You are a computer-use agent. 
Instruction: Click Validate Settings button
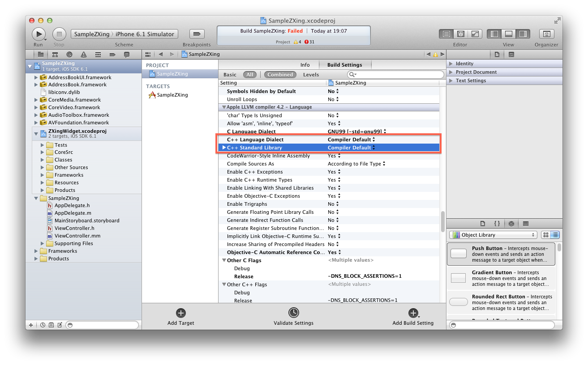[294, 317]
